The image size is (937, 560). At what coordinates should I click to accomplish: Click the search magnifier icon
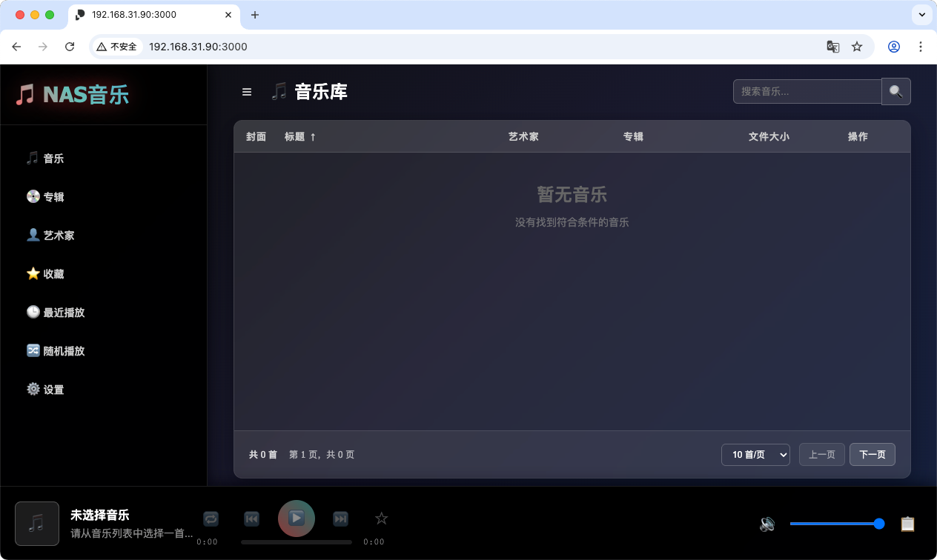(895, 91)
